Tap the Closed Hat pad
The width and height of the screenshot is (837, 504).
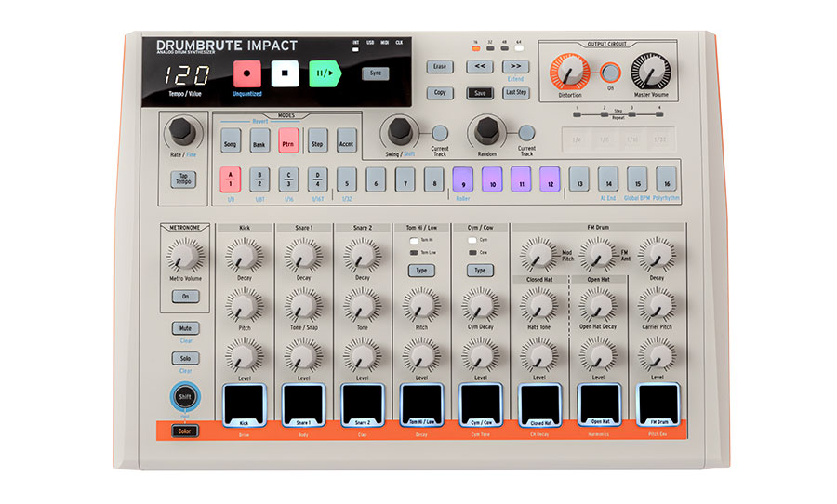[539, 405]
